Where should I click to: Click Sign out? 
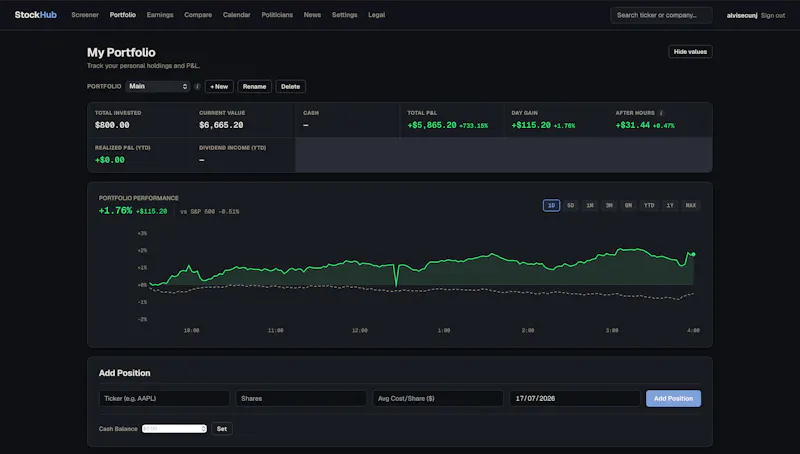(773, 15)
